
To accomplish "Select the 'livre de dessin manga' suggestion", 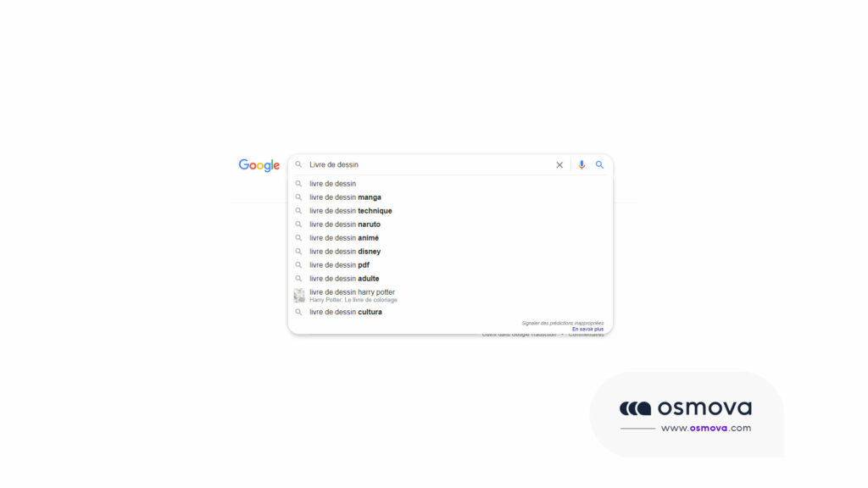I will (346, 197).
